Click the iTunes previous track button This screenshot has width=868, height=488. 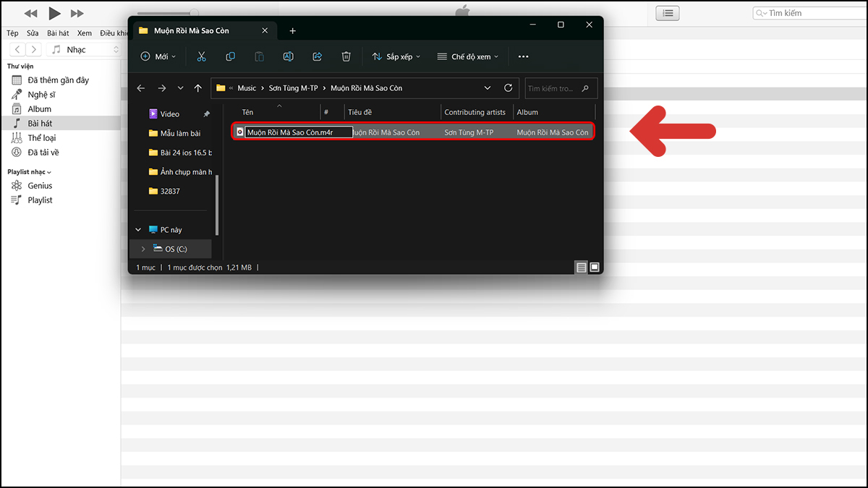(30, 14)
